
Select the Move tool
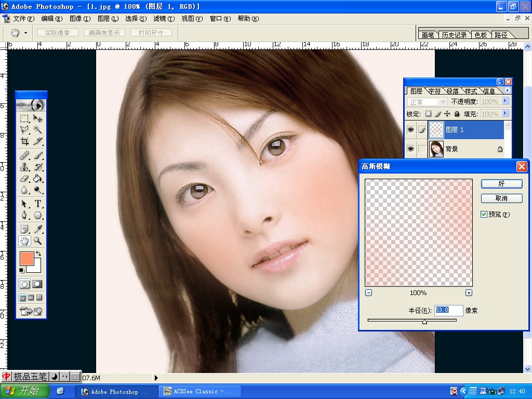tap(37, 118)
